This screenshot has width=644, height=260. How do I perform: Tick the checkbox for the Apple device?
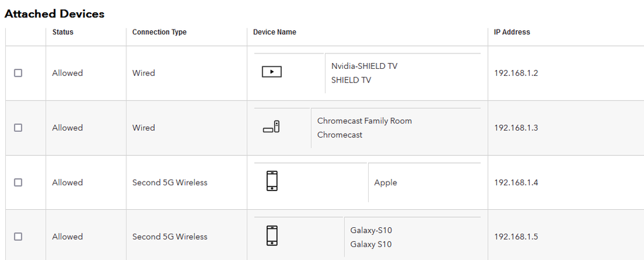18,183
